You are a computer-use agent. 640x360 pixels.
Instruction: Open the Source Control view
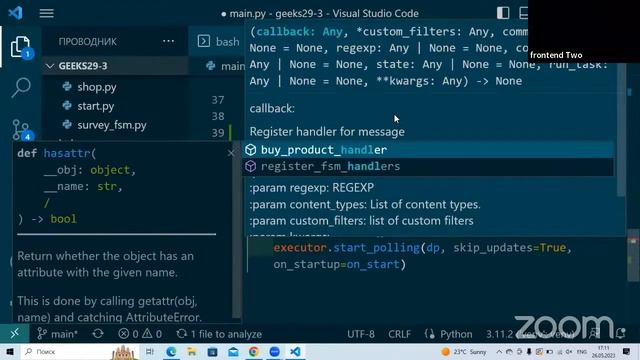(20, 129)
